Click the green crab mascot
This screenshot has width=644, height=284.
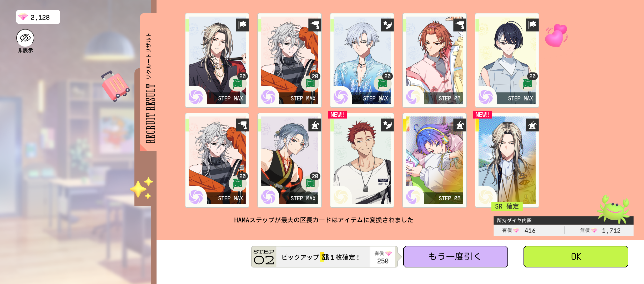pos(613,209)
